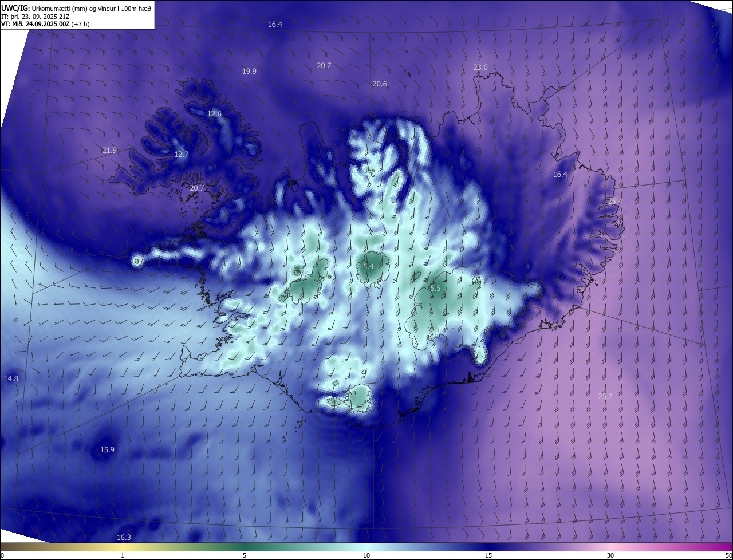
Task: Click the 19.9 value label on the map
Action: 249,72
